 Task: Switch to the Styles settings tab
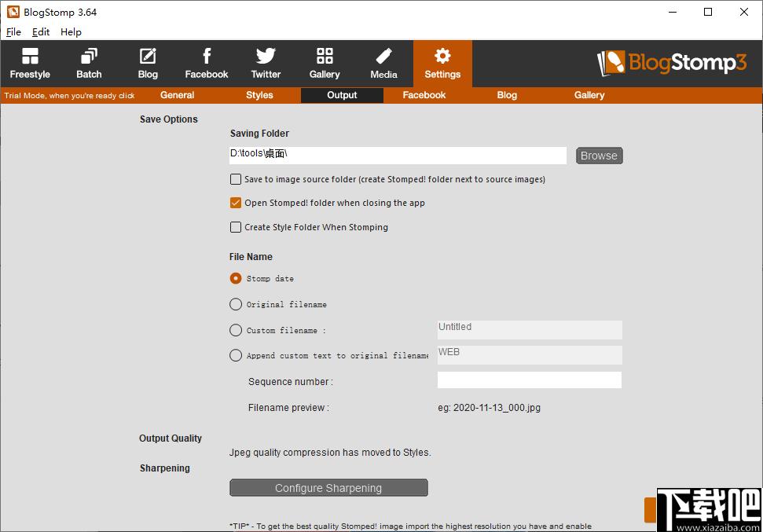(x=259, y=95)
